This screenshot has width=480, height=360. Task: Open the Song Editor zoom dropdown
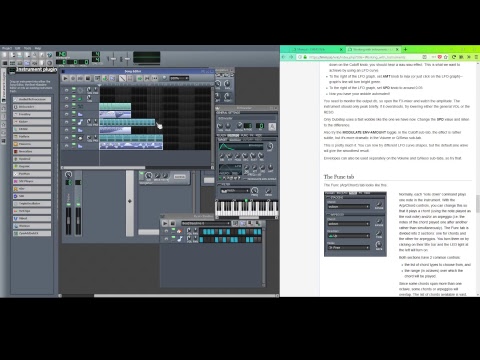[179, 78]
